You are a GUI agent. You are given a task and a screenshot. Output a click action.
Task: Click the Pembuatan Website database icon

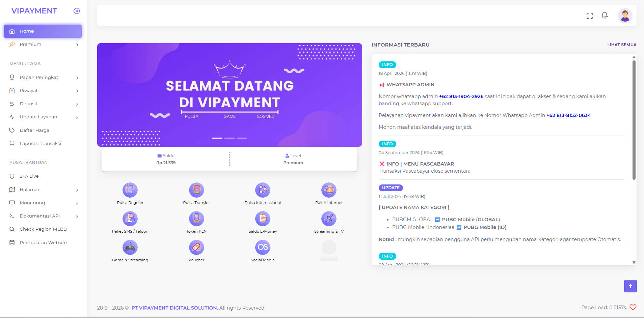[x=12, y=242]
